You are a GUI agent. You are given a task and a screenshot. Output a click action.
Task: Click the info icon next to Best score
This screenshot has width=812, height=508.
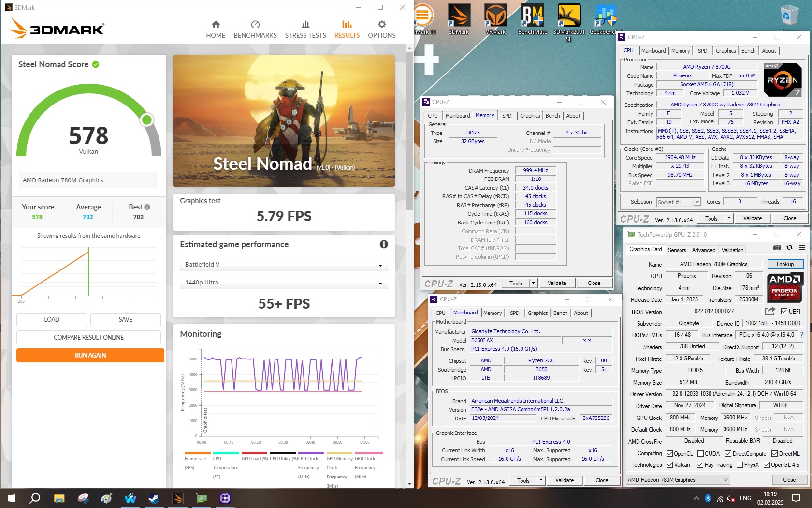point(147,207)
